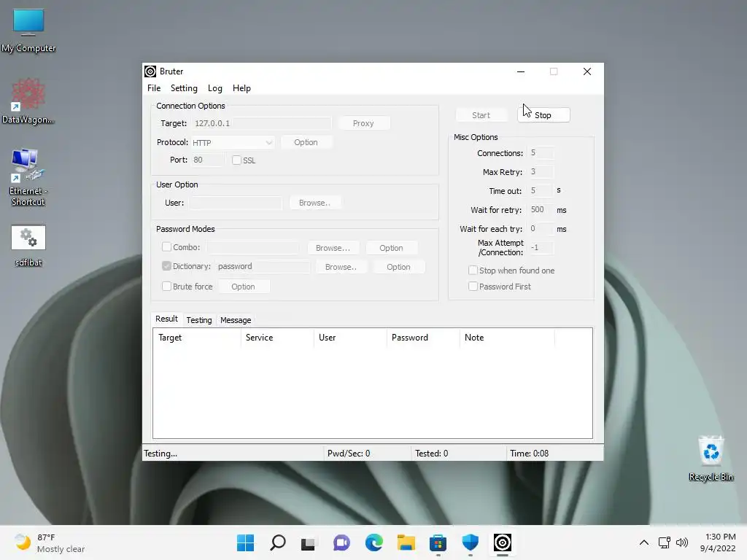Image resolution: width=747 pixels, height=560 pixels.
Task: Click the Combo file path field
Action: [253, 248]
